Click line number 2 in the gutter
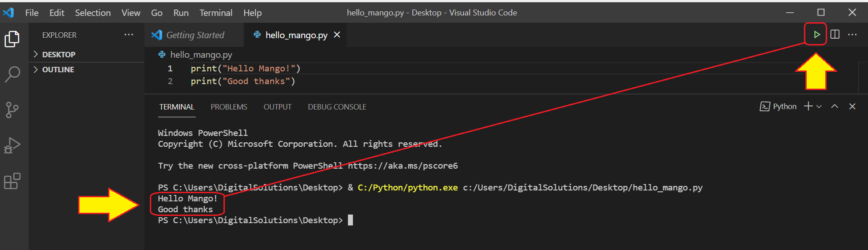 point(170,81)
